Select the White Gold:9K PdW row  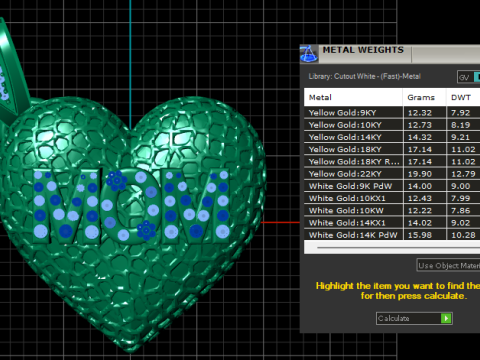coord(392,186)
